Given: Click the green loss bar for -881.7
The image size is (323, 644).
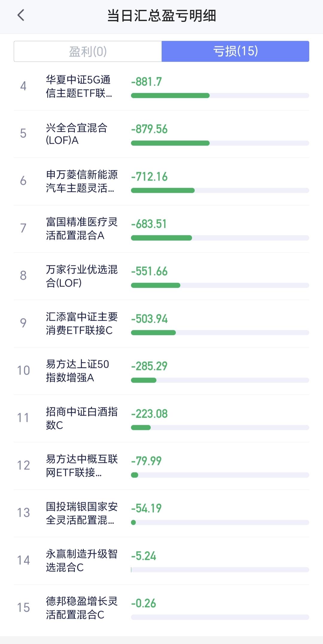Looking at the screenshot, I should [170, 96].
